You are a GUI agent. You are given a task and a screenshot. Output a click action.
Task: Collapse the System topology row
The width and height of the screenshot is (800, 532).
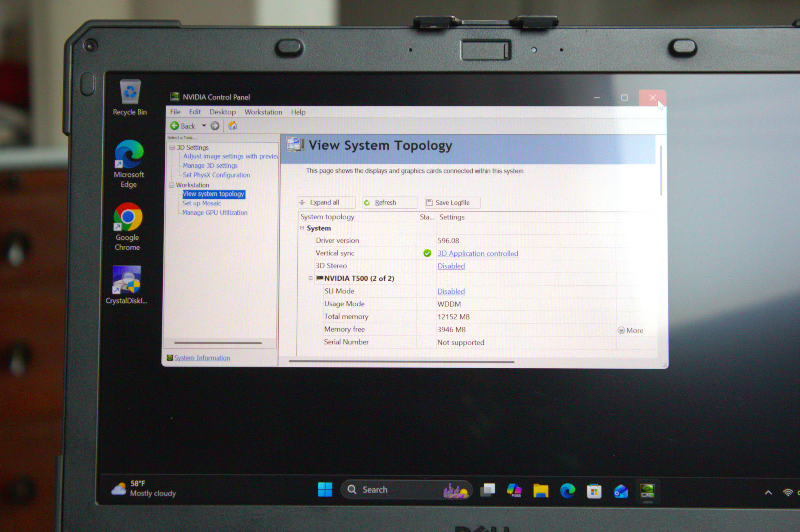[302, 228]
